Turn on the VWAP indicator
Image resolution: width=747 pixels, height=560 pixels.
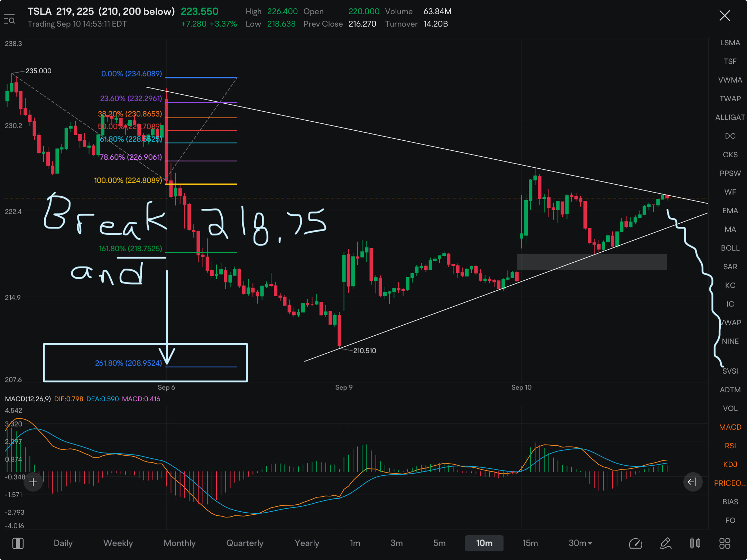(x=730, y=323)
